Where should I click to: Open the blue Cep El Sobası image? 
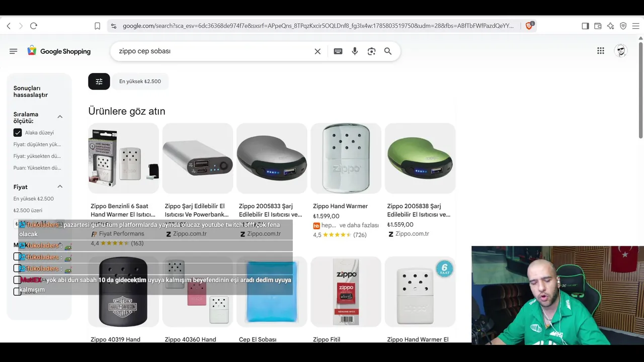272,292
